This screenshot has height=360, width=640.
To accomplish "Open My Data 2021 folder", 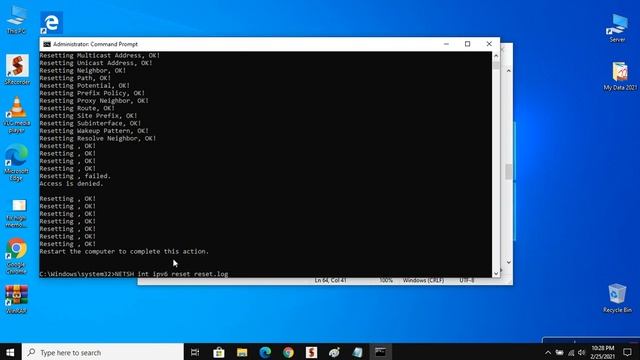I will (620, 76).
